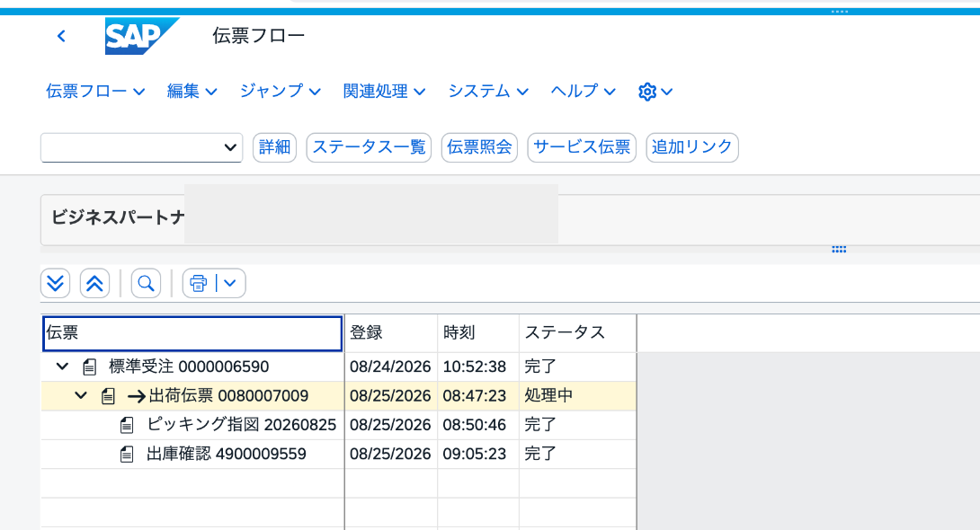Click document icon beside 出庫確認 4900009559
This screenshot has width=980, height=530.
127,454
